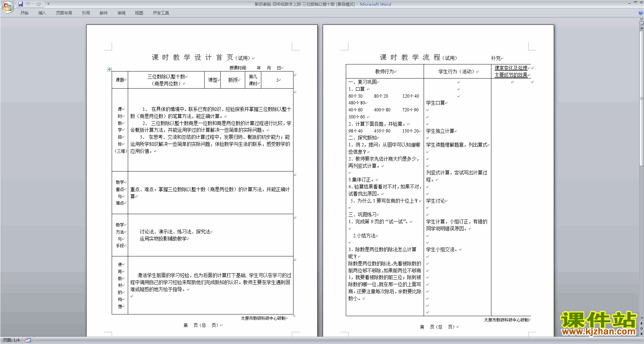644x344 pixels.
Task: Click the heading 课时教学流程
Action: pyautogui.click(x=410, y=57)
